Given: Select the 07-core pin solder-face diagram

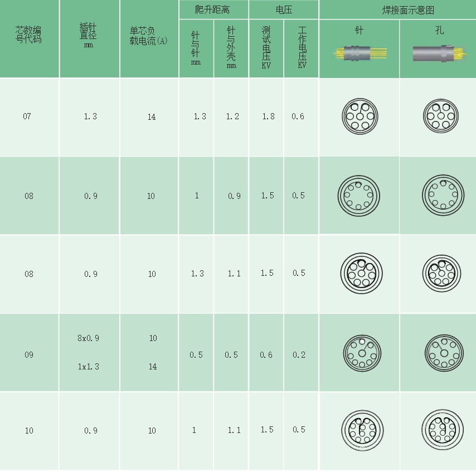Looking at the screenshot, I should pos(360,117).
